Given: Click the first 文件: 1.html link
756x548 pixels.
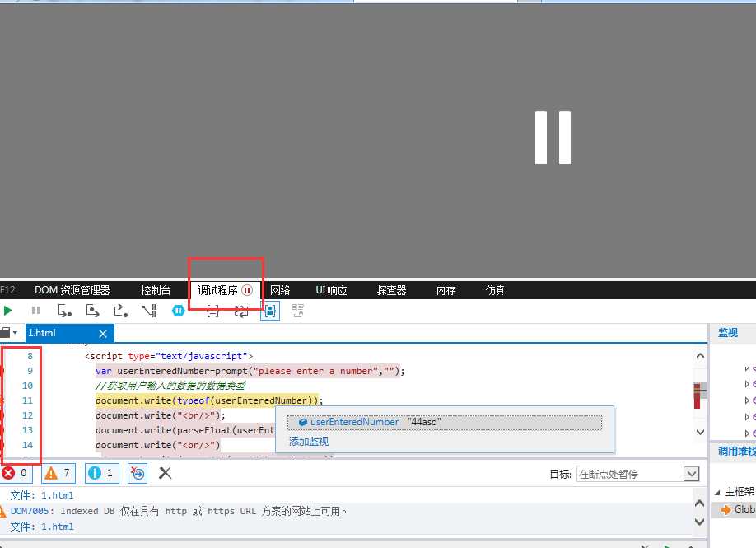Looking at the screenshot, I should tap(42, 495).
